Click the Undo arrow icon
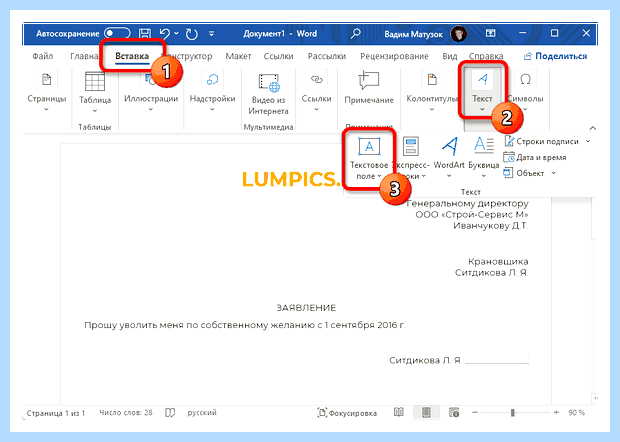 click(164, 34)
